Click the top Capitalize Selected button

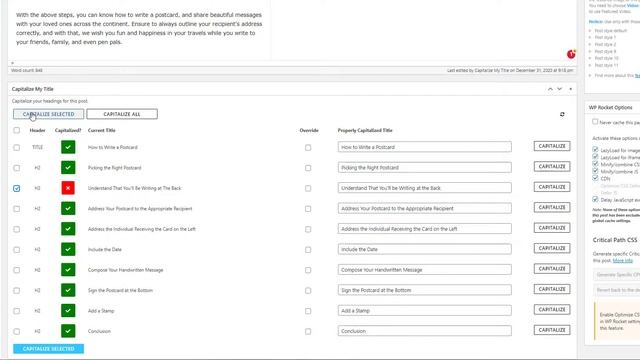49,114
